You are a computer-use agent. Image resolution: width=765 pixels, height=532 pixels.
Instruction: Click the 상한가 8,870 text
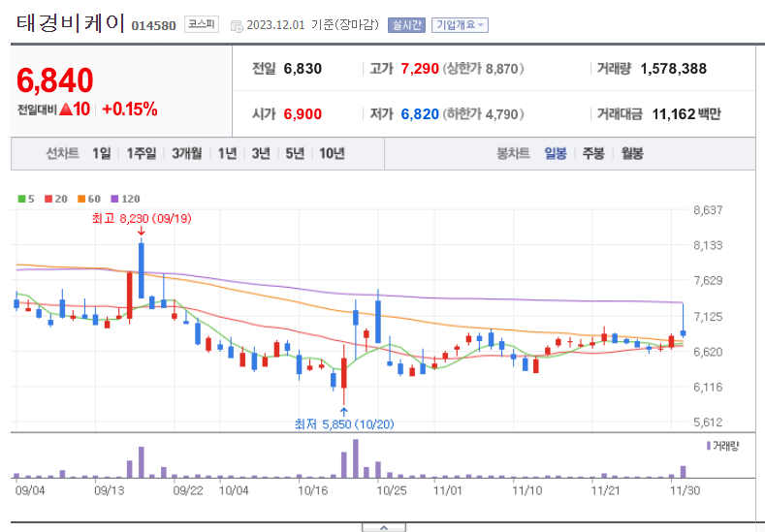click(x=484, y=69)
